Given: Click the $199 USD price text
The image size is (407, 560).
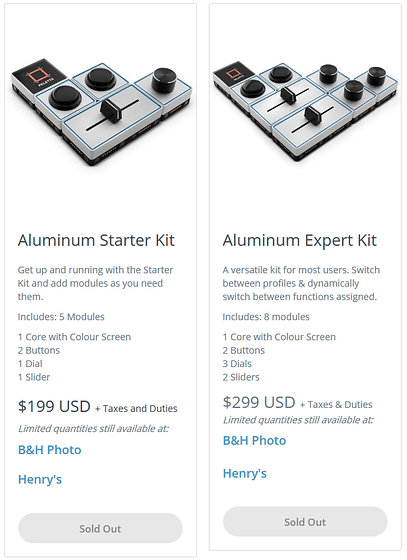Looking at the screenshot, I should [x=54, y=406].
